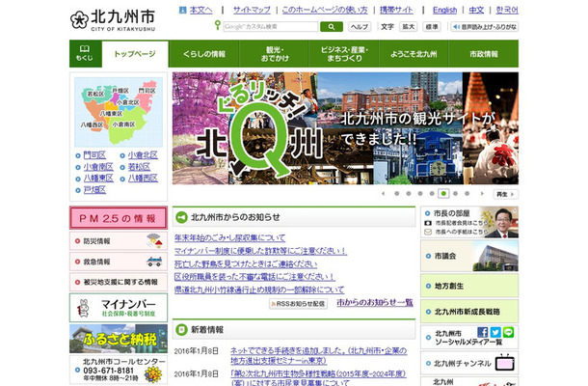Click the 北Q州 tourism slideshow banner
588x386 pixels.
(x=345, y=128)
